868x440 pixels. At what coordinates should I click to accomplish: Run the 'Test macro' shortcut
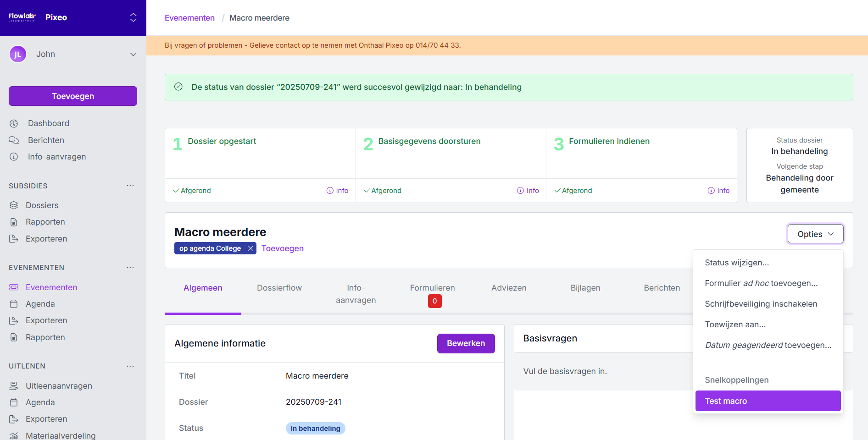(x=768, y=401)
